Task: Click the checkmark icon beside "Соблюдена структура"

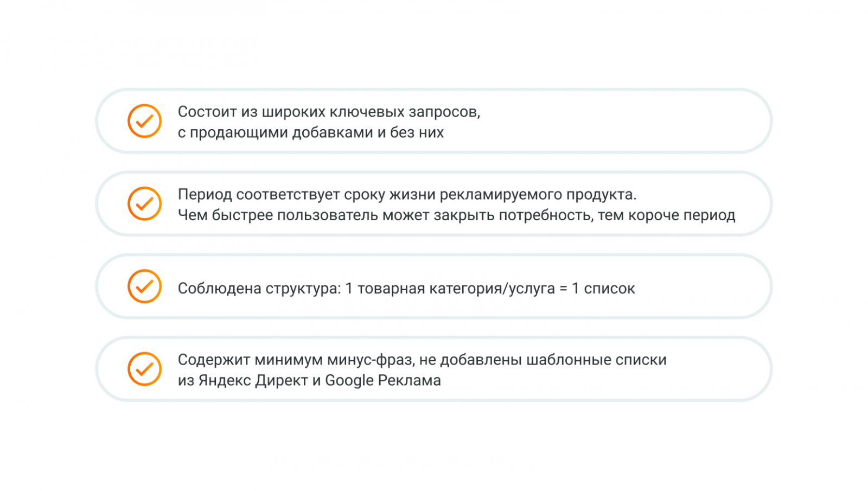Action: pyautogui.click(x=144, y=286)
